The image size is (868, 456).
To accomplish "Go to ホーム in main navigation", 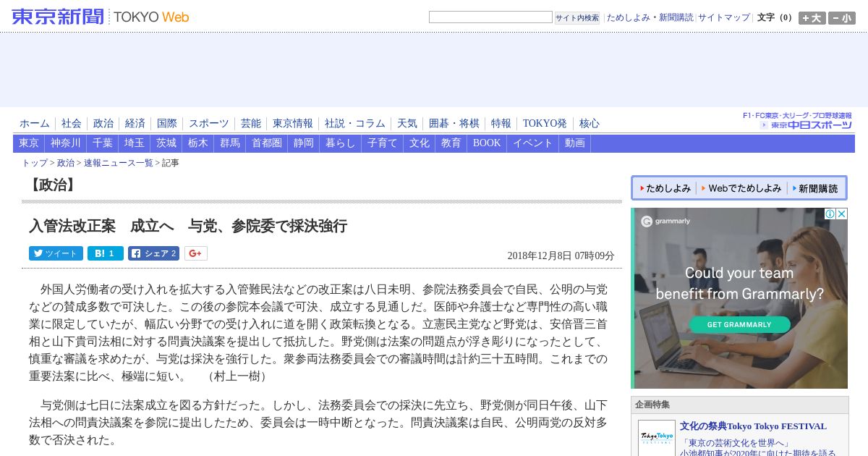I will [35, 124].
